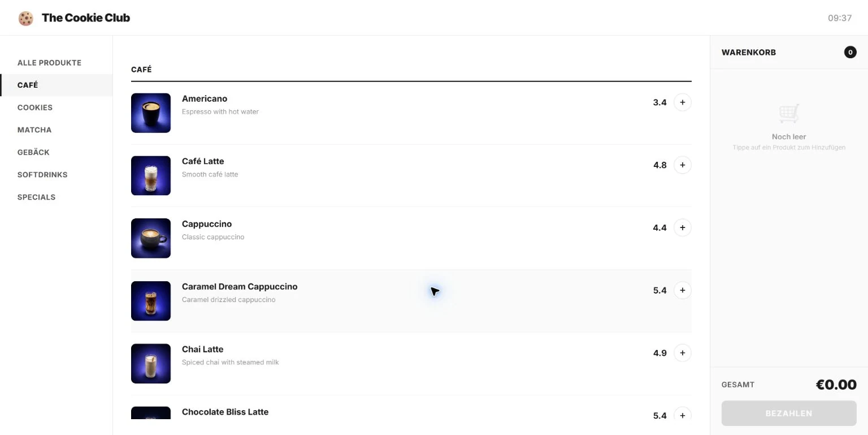Click the Chocolate Bliss Latte name
Viewport: 868px width, 435px height.
coord(225,412)
